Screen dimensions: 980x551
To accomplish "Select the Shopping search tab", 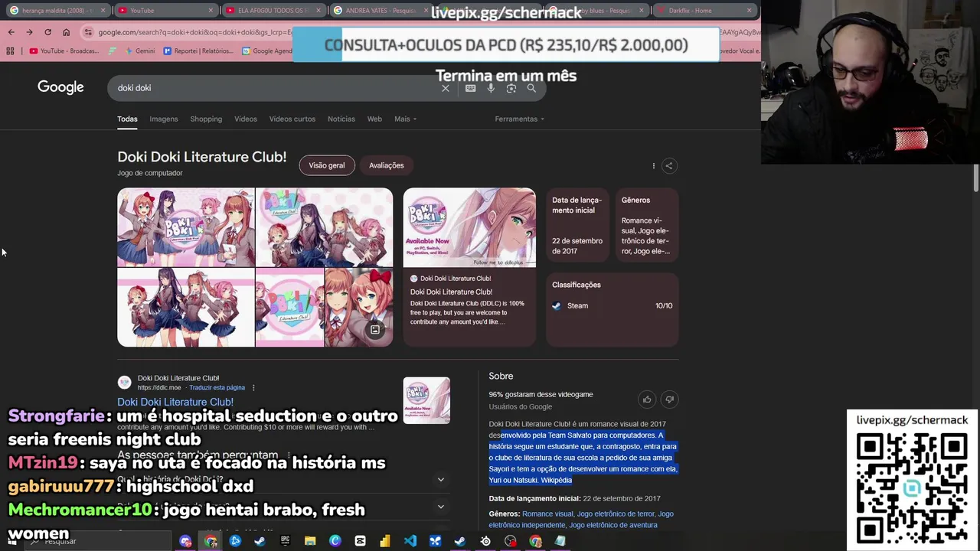I will [x=206, y=119].
